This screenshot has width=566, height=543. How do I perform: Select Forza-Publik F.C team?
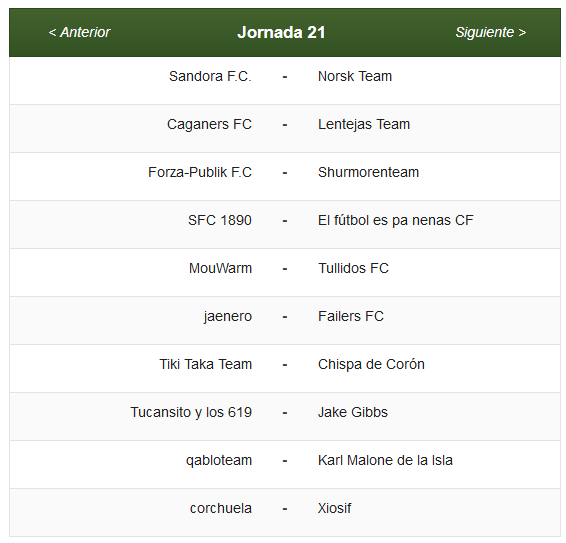(x=200, y=172)
